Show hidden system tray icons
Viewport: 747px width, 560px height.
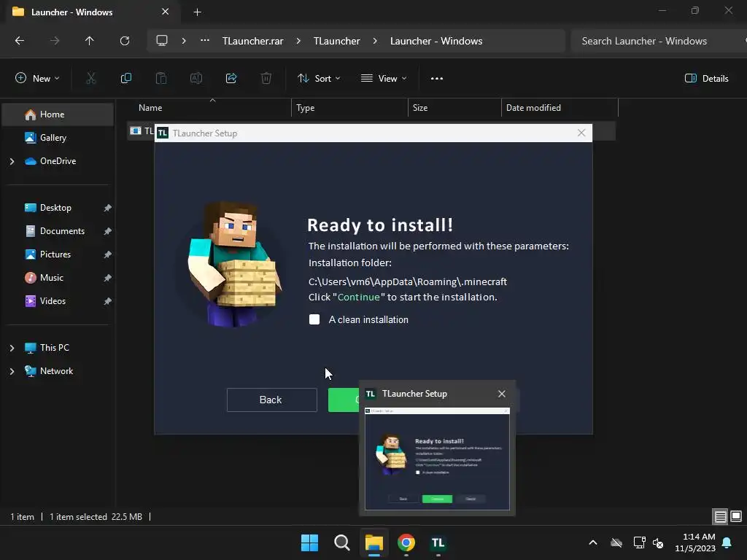593,542
